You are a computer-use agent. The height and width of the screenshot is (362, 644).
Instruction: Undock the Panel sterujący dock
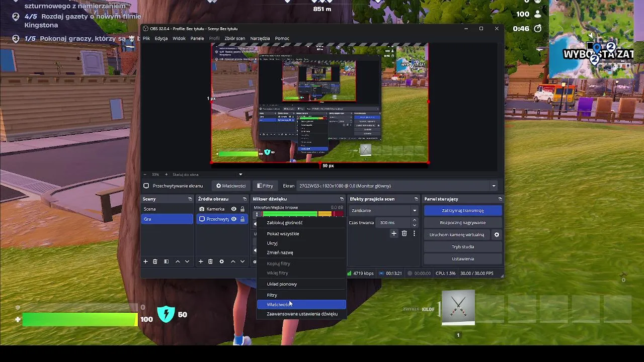[x=500, y=199]
